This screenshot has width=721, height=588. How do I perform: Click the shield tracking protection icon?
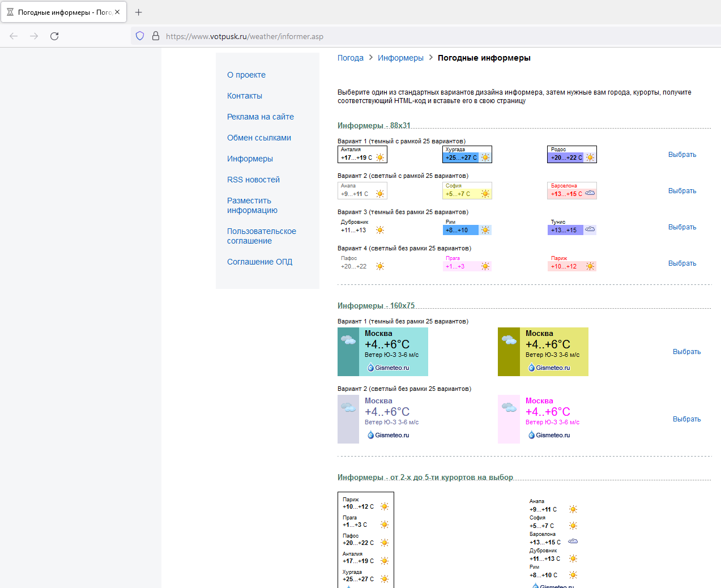[140, 36]
